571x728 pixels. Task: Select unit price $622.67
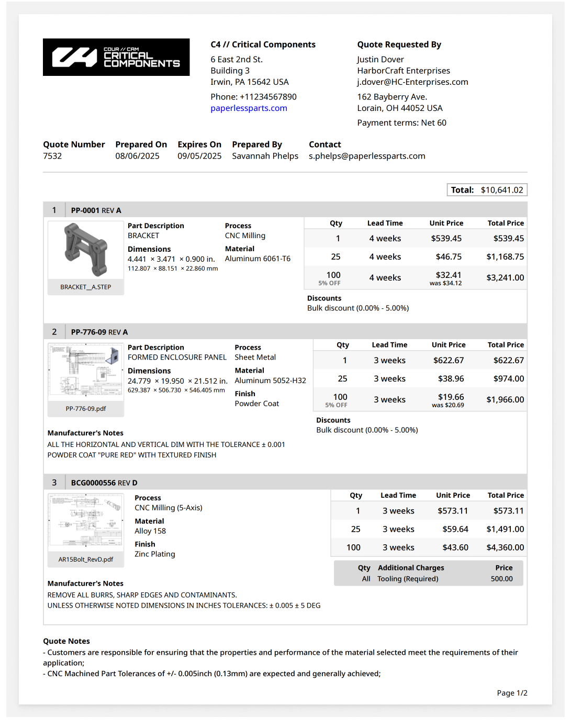coord(449,361)
